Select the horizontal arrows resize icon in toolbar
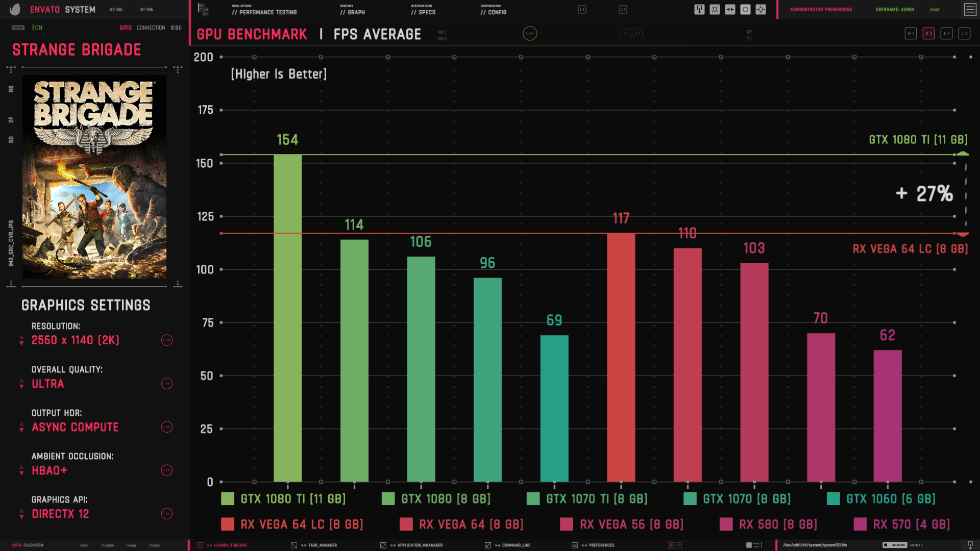Screen dimensions: 980x551 730,9
